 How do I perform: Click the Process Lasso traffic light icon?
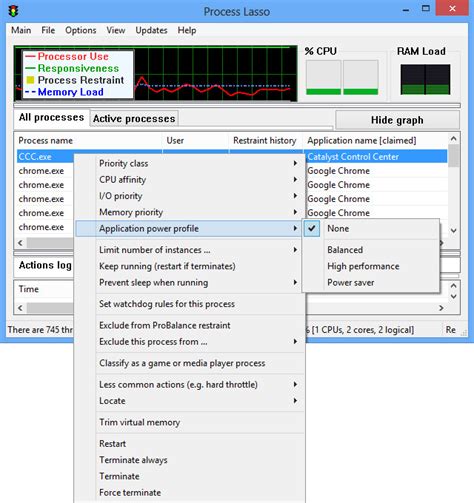tap(14, 11)
